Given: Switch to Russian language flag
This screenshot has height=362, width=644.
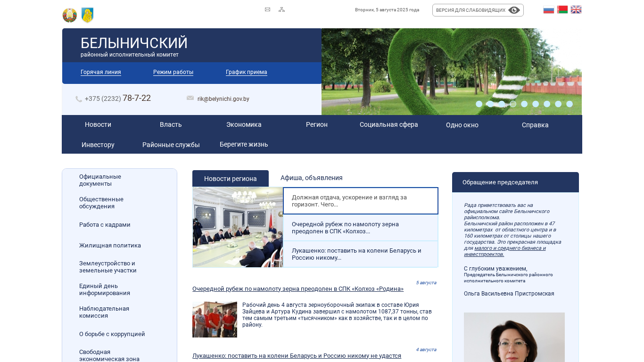Looking at the screenshot, I should 549,9.
